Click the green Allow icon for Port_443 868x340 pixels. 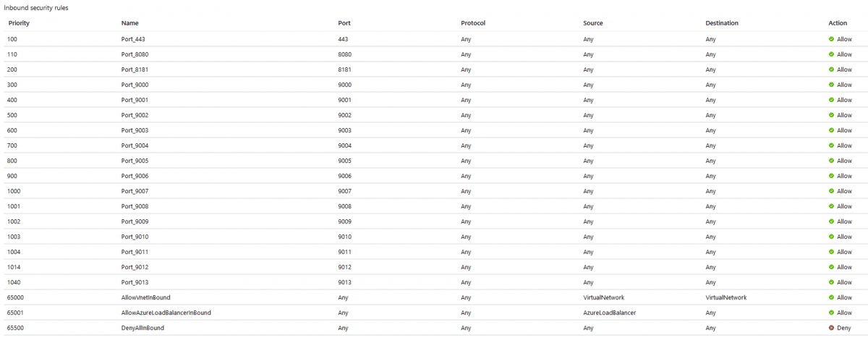(x=832, y=39)
